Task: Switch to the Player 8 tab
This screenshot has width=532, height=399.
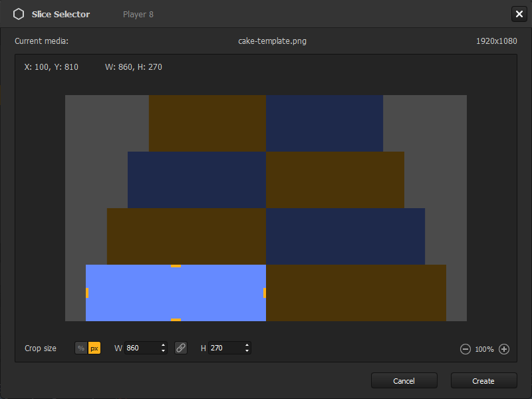Action: [138, 14]
